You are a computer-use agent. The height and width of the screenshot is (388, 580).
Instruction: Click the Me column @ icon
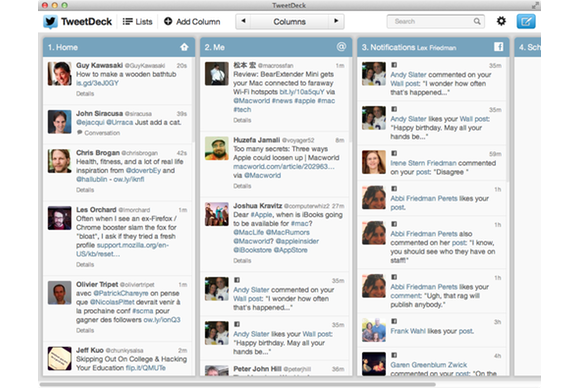point(341,47)
